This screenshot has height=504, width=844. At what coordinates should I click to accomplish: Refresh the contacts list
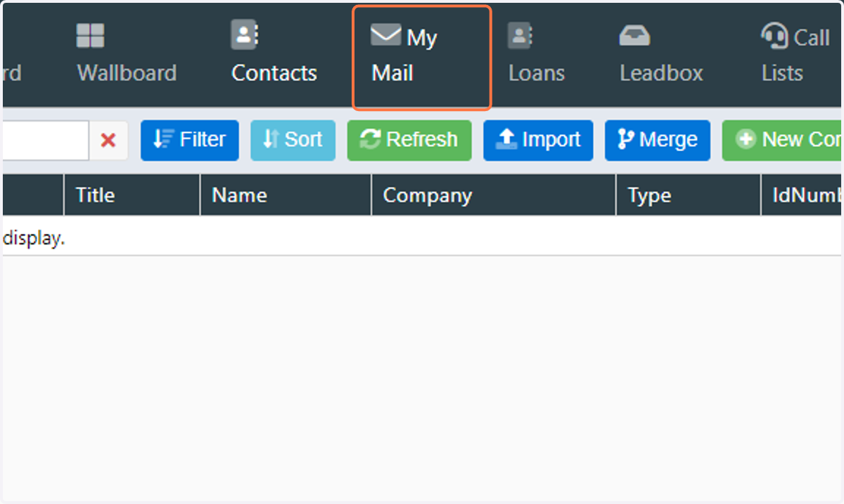point(409,140)
